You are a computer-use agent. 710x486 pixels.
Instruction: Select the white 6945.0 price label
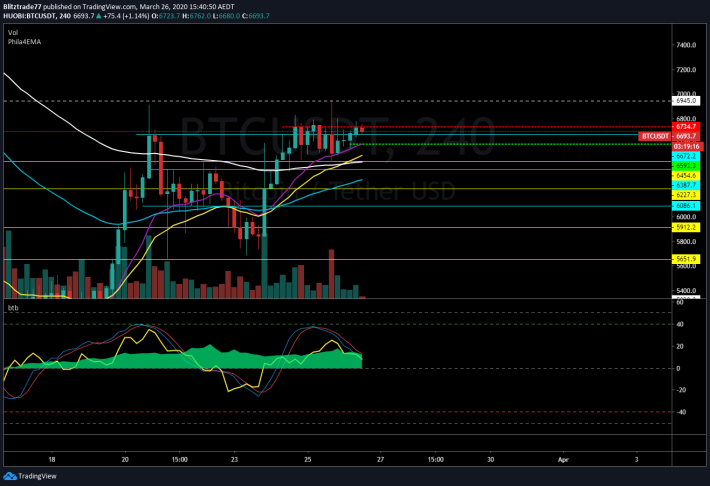(x=686, y=101)
